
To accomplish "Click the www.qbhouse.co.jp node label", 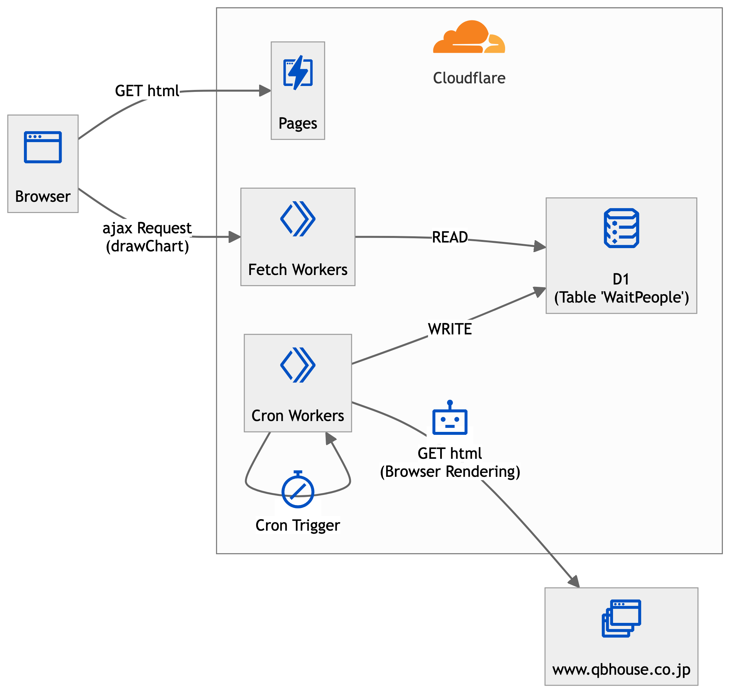I will click(x=622, y=670).
